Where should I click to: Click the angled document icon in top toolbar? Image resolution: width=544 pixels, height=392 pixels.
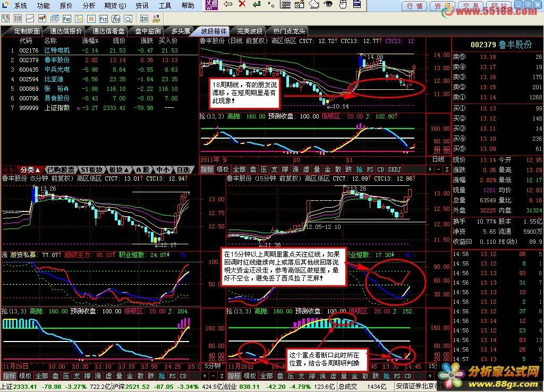pyautogui.click(x=313, y=4)
